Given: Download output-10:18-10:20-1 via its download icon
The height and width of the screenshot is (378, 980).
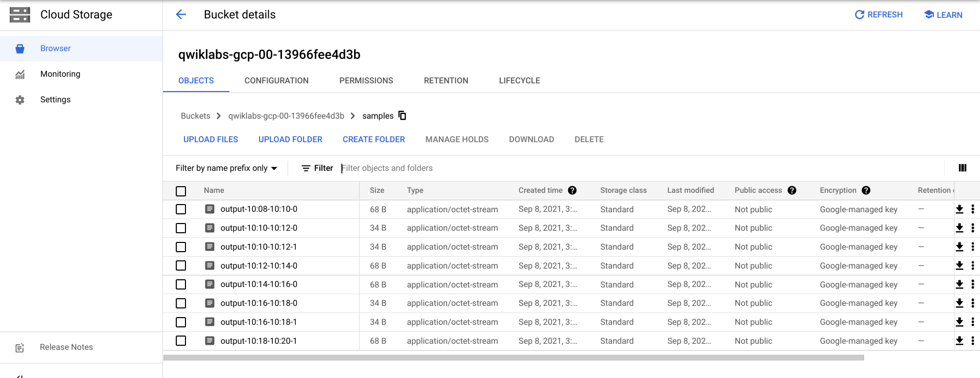Looking at the screenshot, I should tap(960, 341).
